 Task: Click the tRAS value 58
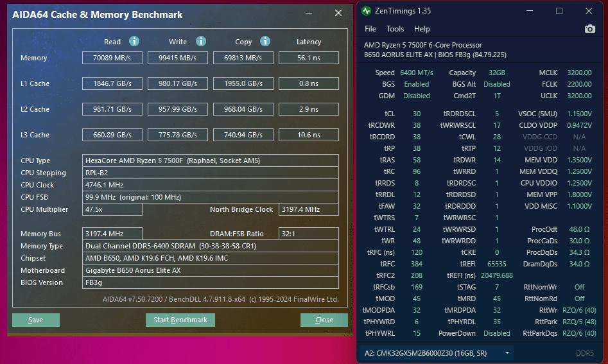click(417, 160)
